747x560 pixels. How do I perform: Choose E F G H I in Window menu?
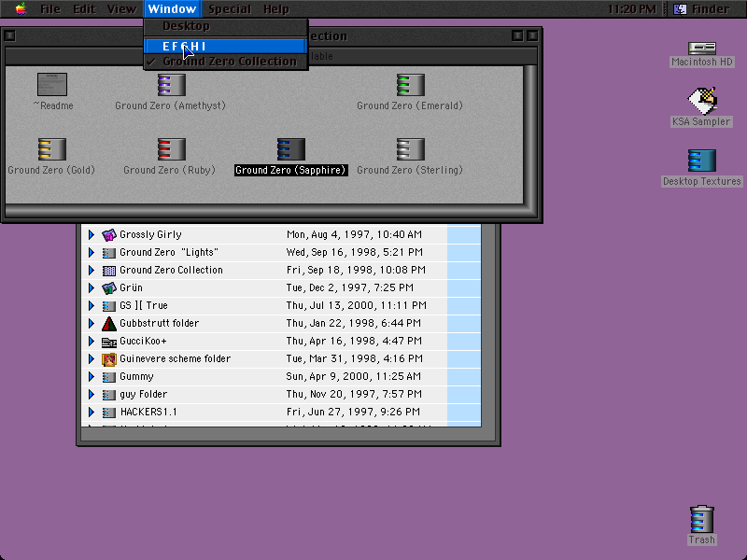pyautogui.click(x=226, y=46)
